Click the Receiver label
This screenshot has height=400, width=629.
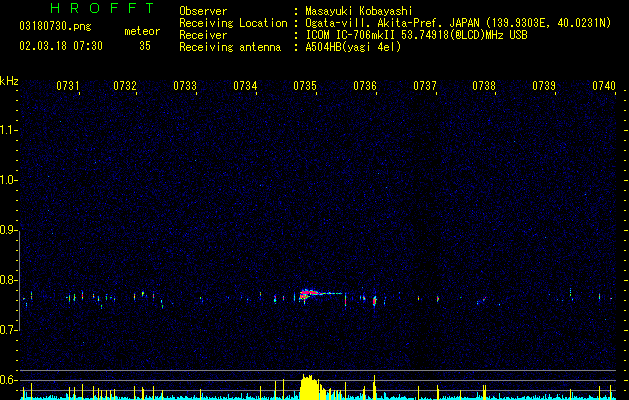[203, 35]
